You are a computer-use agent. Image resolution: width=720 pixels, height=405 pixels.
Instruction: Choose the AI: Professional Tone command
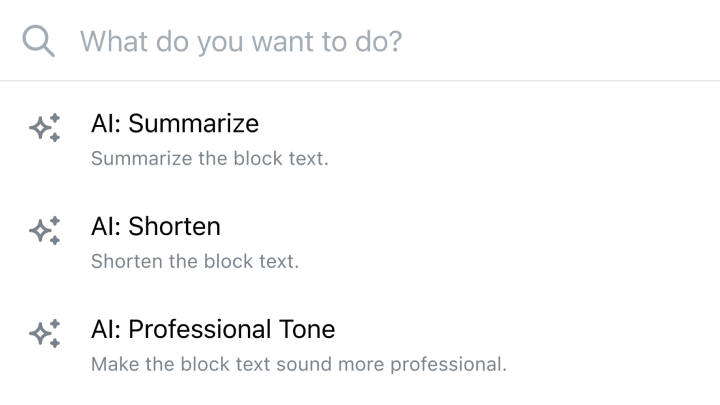[360, 345]
